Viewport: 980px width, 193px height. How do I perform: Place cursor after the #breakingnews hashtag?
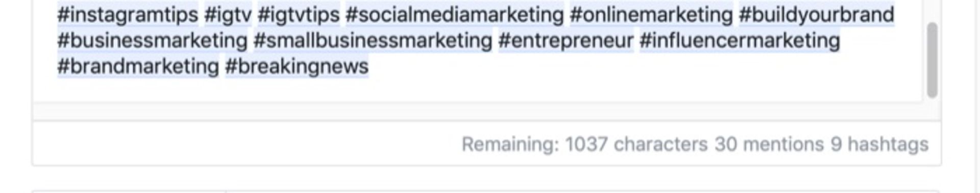point(370,67)
